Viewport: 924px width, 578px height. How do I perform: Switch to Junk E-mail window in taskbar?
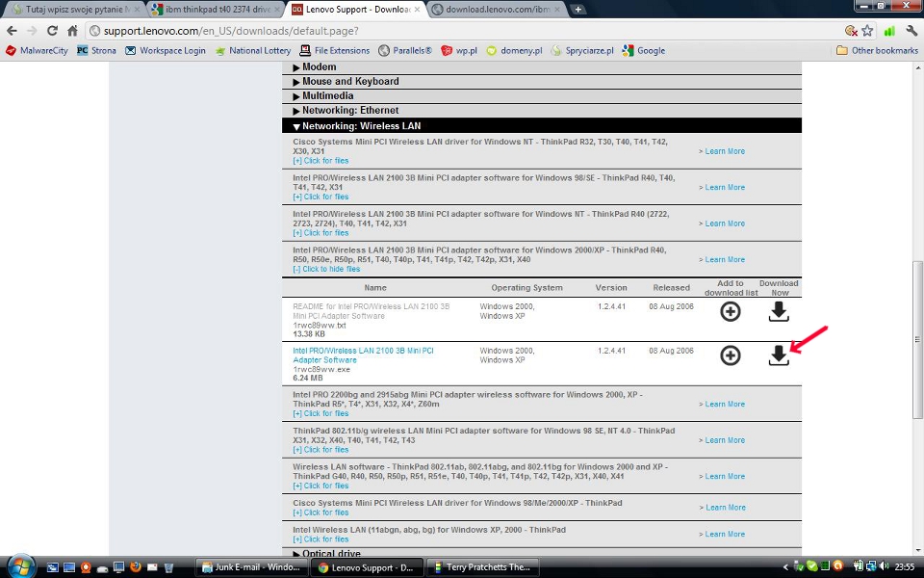click(x=252, y=567)
